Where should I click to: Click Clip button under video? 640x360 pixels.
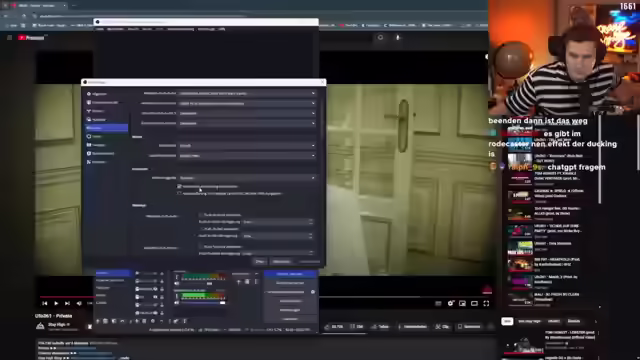tap(442, 327)
